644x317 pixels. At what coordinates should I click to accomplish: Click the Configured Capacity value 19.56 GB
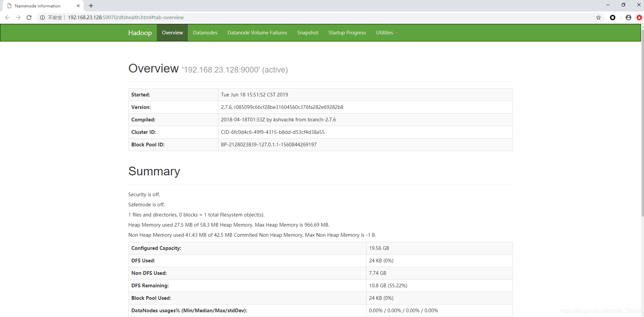[379, 248]
